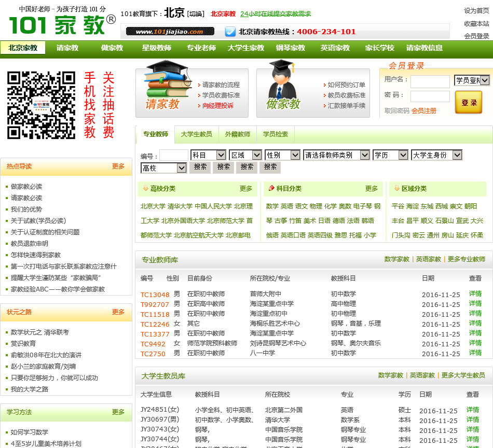The image size is (493, 448).
Task: Click the yellow 登录 button
Action: click(x=469, y=103)
